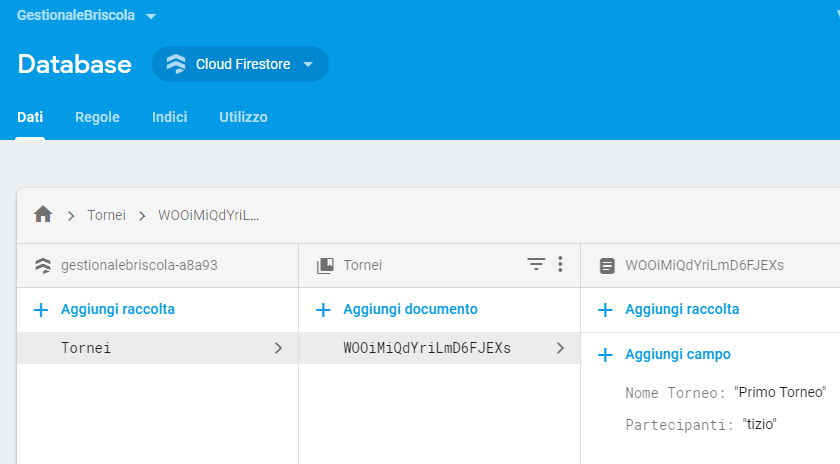
Task: Open the Utilizzo tab
Action: click(243, 117)
